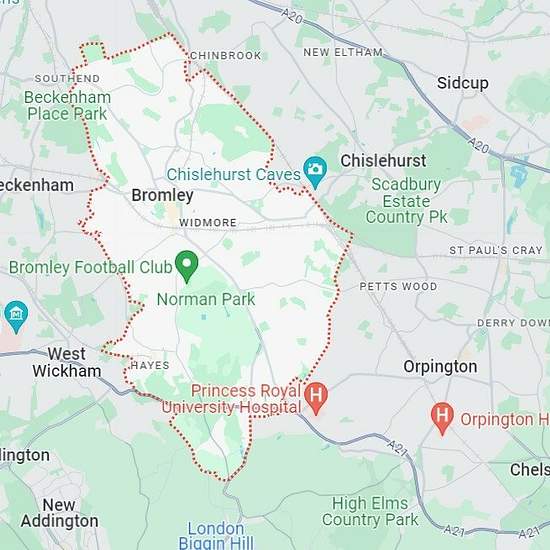The width and height of the screenshot is (550, 550).
Task: Click the Sidcup town label
Action: pyautogui.click(x=463, y=83)
